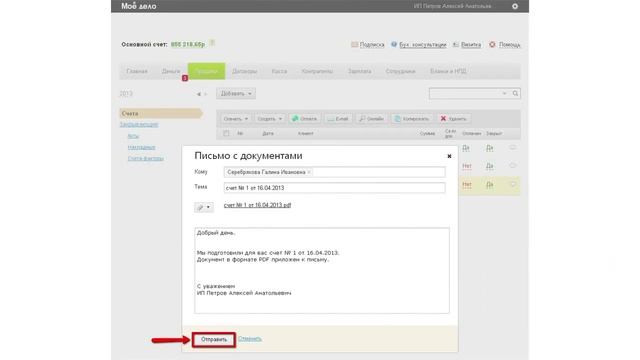Remove recipient Серебрякова Галина Ивановна

click(x=309, y=172)
